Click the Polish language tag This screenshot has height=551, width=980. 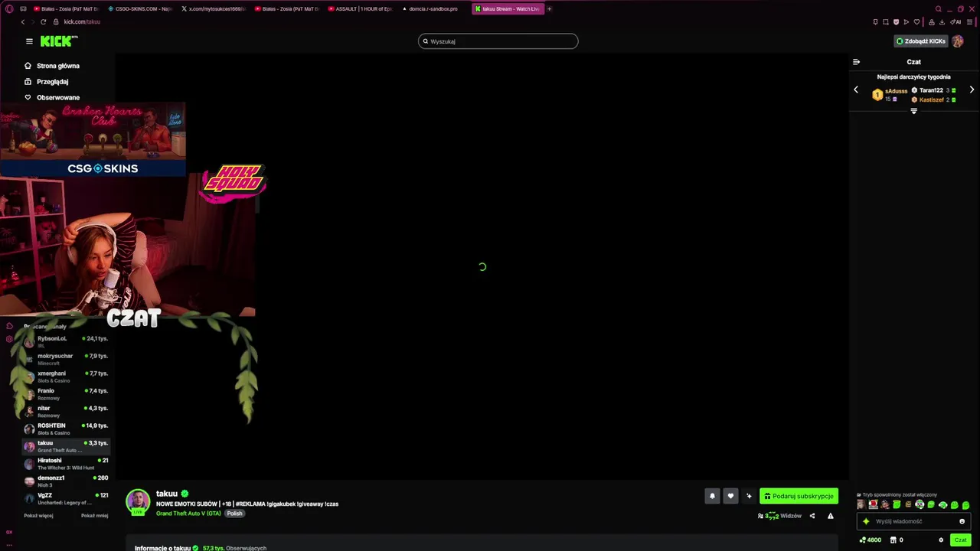click(x=234, y=514)
